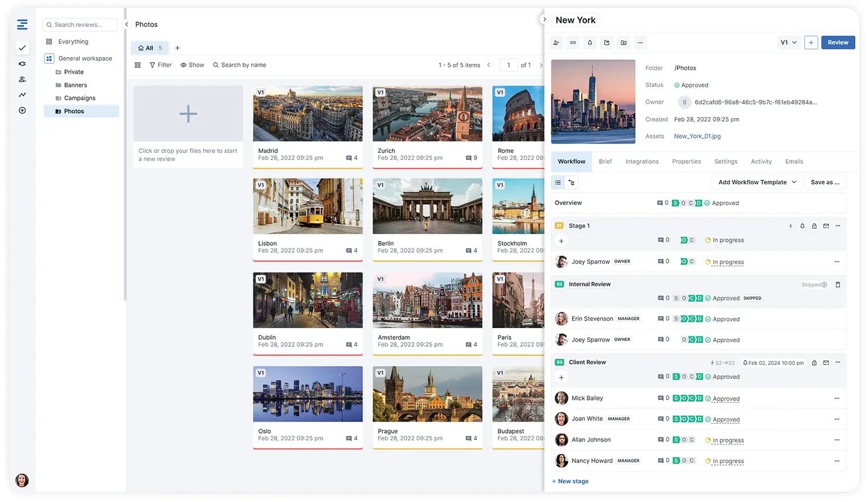Open notification bell in New York toolbar
This screenshot has width=868, height=502.
(x=590, y=43)
